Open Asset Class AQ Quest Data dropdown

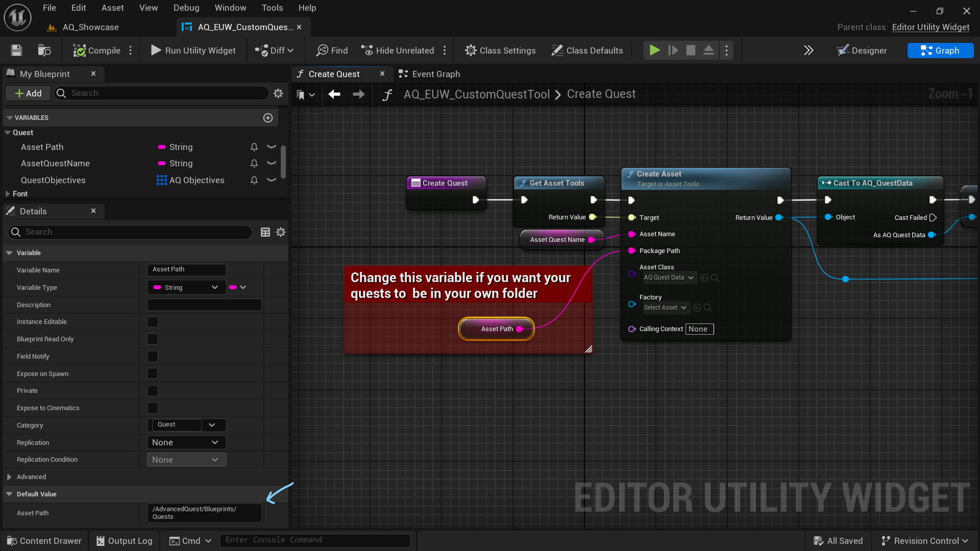tap(669, 278)
